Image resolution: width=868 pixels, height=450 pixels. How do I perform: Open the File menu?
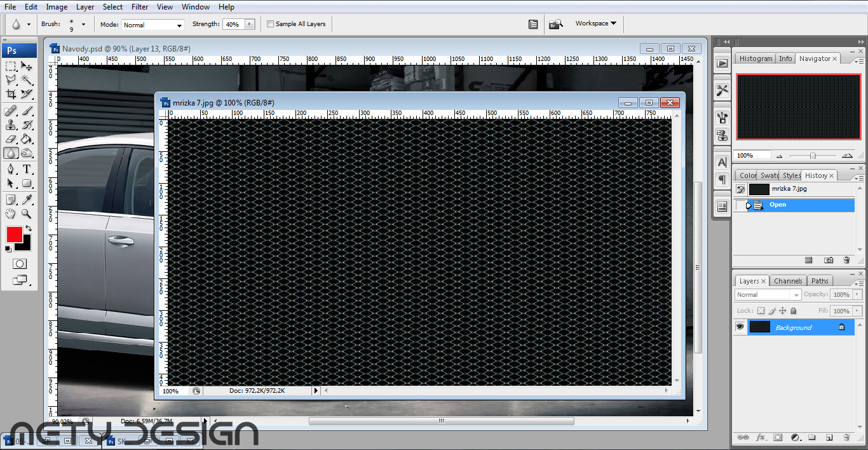click(10, 7)
